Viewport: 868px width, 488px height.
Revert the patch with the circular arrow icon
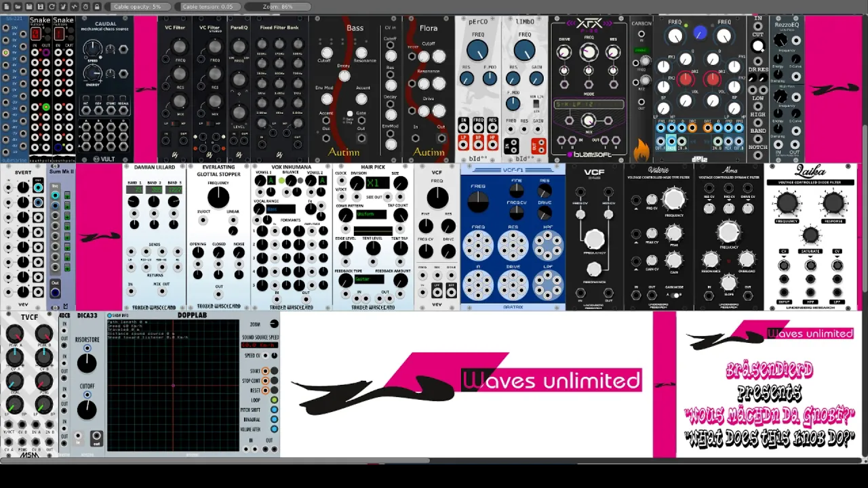coord(51,6)
